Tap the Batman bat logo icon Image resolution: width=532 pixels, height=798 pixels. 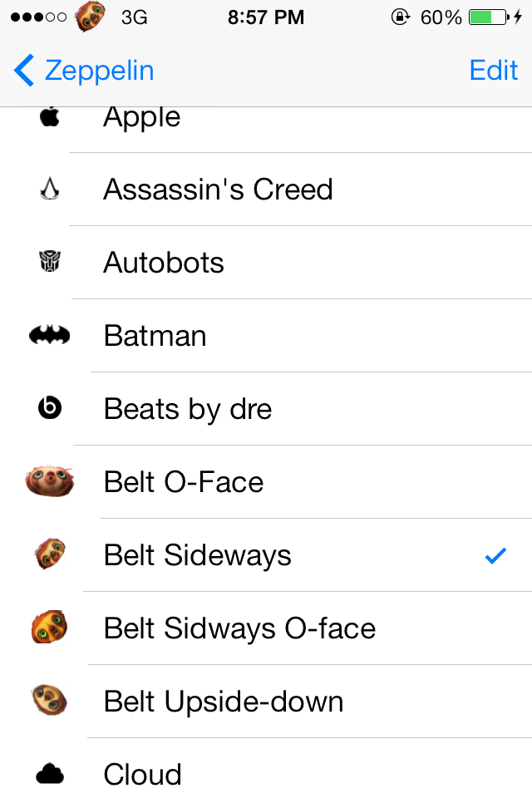(x=49, y=336)
